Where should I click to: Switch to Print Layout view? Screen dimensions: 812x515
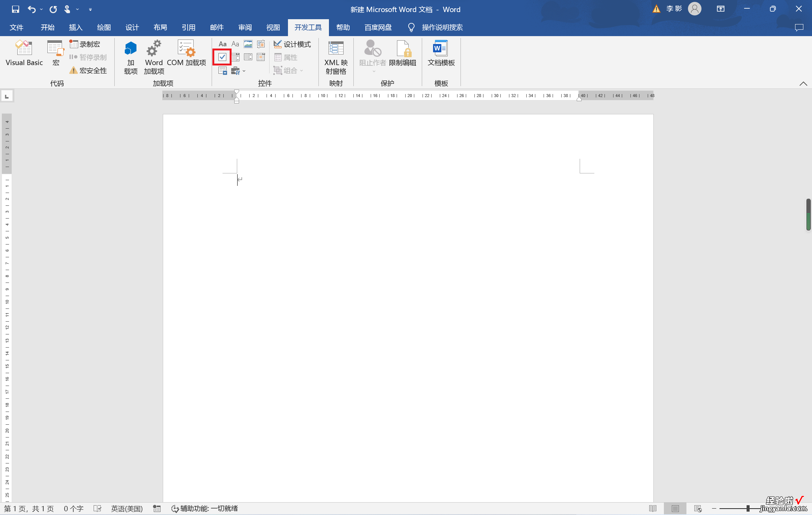pyautogui.click(x=675, y=509)
